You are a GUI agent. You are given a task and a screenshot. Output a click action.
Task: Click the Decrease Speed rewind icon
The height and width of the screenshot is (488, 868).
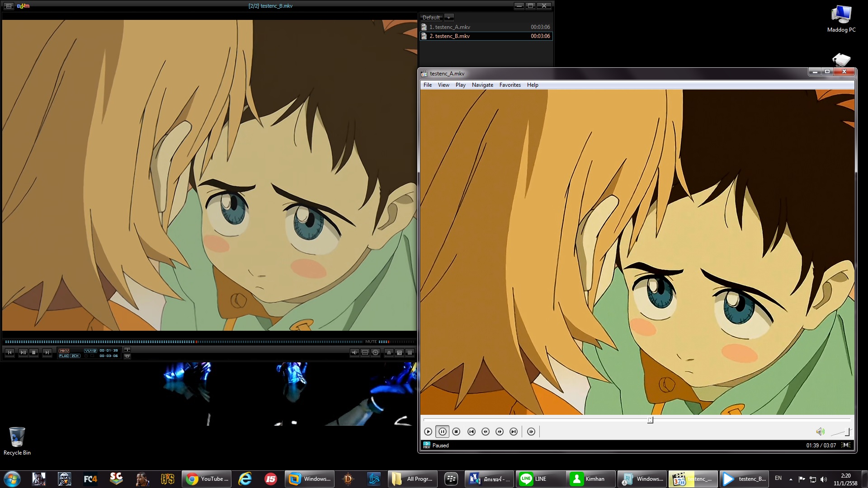[x=486, y=432]
